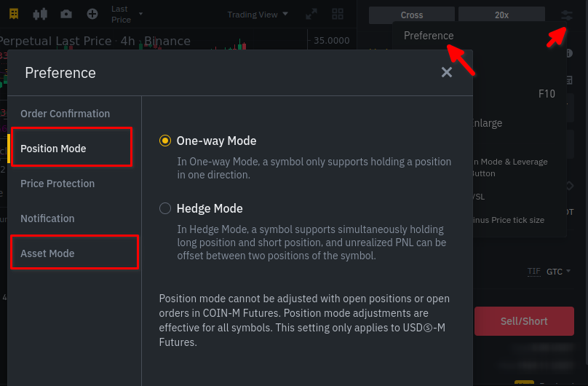This screenshot has width=588, height=386.
Task: Click the Sell/Short button
Action: point(524,321)
